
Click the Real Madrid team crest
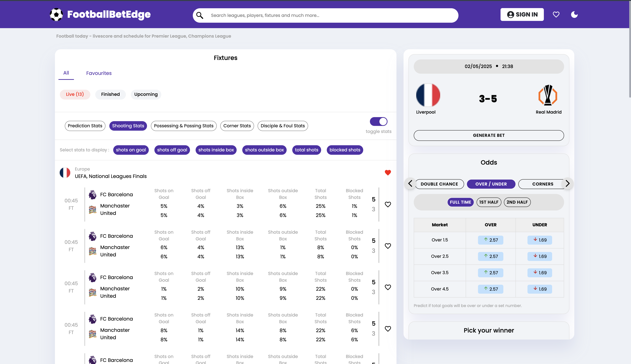(548, 95)
